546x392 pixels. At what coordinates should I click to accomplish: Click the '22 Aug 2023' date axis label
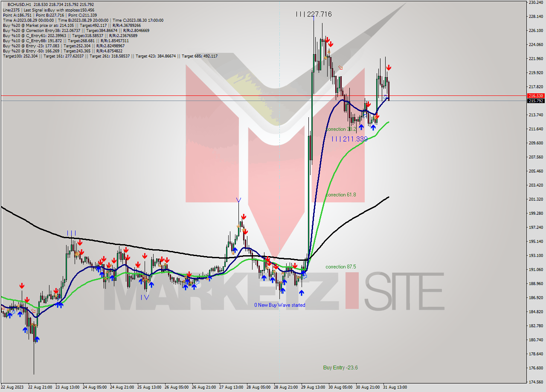12,387
